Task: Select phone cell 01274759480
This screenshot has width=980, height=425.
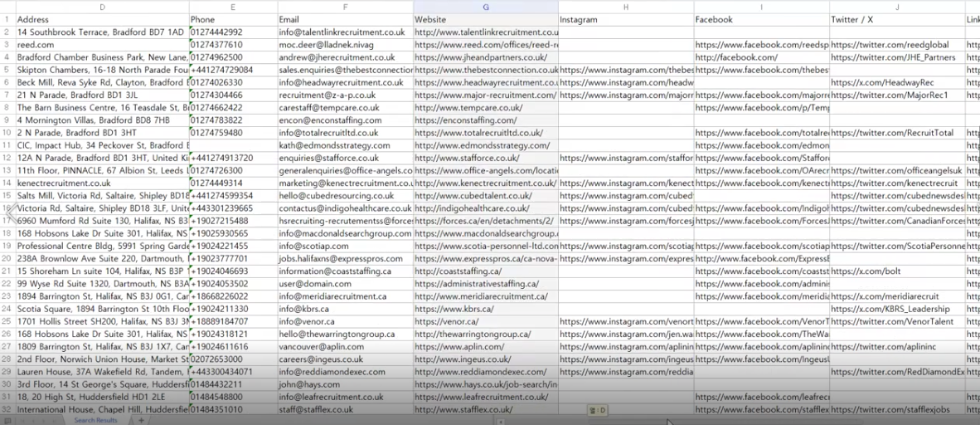Action: pos(233,133)
